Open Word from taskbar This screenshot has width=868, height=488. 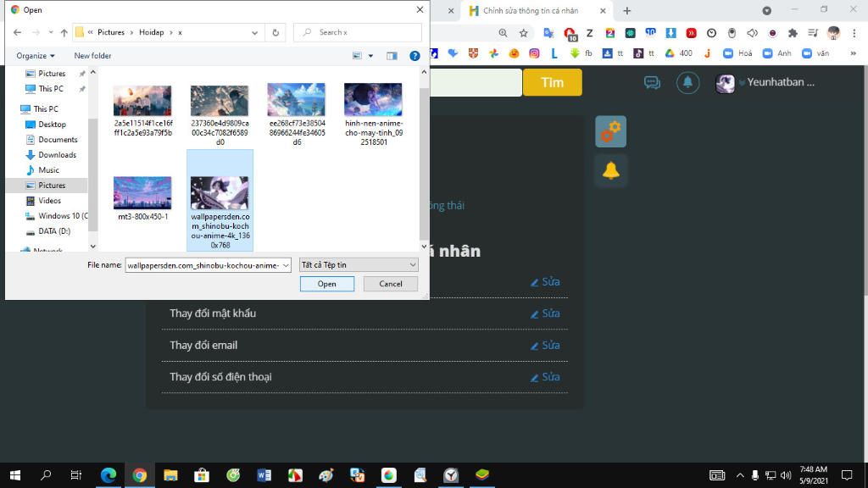coord(264,475)
